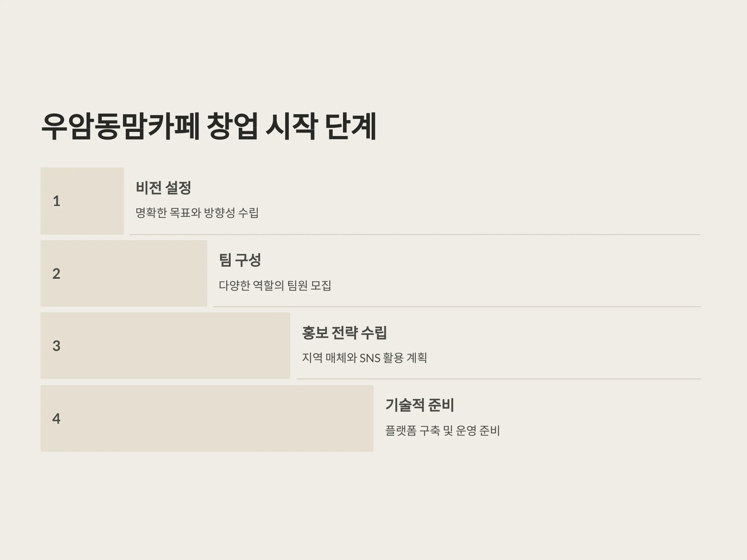Select the step 2 numbered block

[x=124, y=273]
